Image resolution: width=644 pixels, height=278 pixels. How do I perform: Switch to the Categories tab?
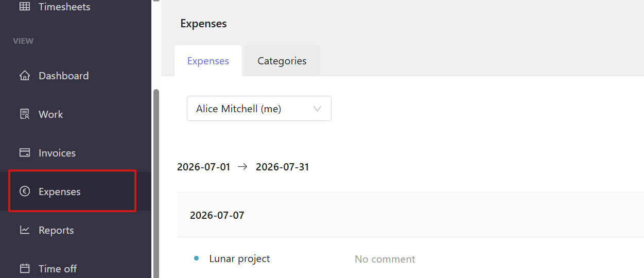(282, 61)
